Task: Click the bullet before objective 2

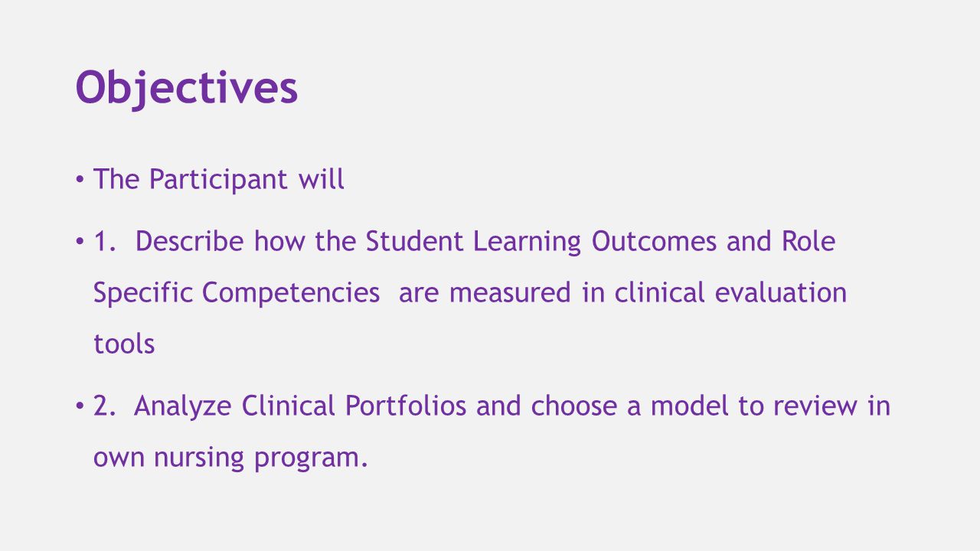Action: click(80, 406)
